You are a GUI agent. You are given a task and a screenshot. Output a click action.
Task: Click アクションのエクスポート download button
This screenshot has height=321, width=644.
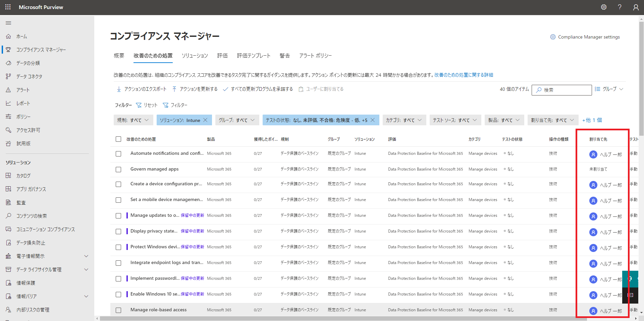tap(141, 89)
